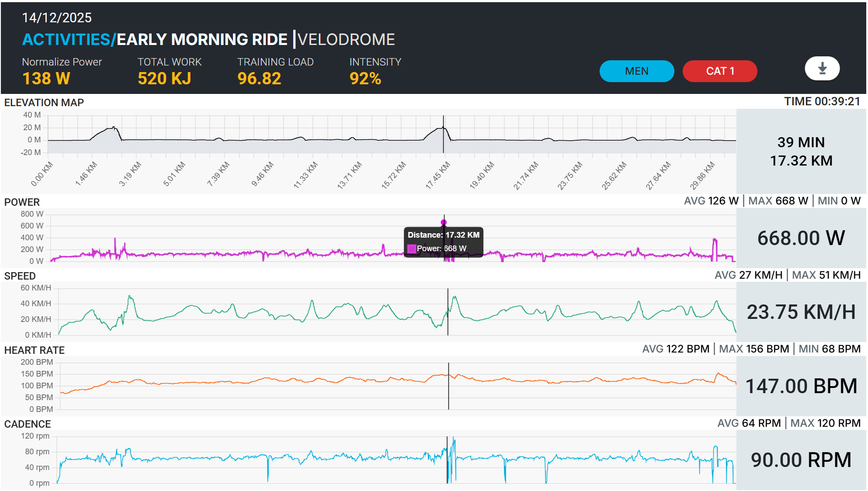Click the TRAINING LOAD 96.82 value

point(259,79)
